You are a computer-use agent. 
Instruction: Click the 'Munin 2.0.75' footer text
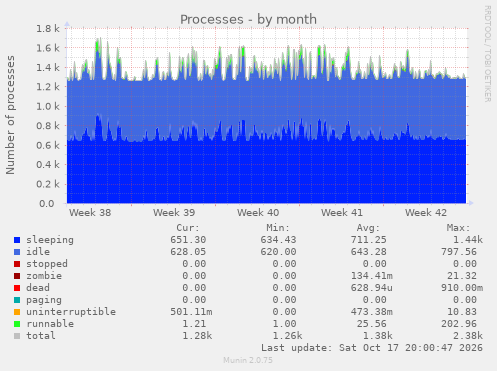(x=248, y=360)
